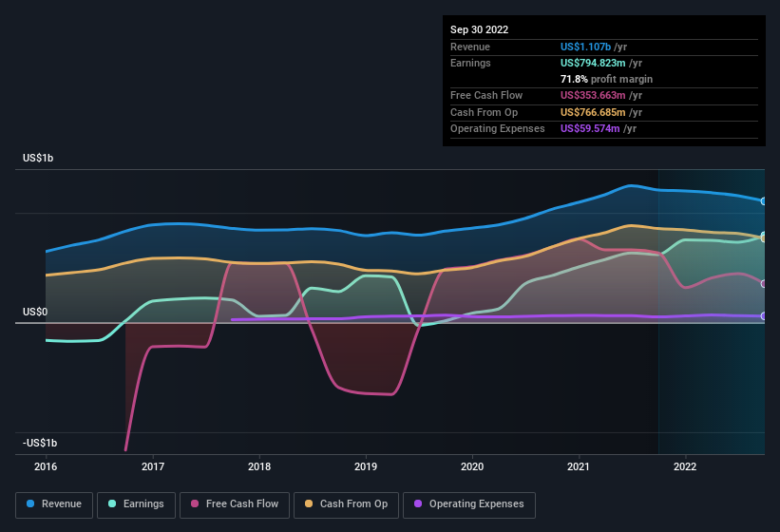The image size is (780, 532).
Task: Click the US$766.685m cash from op value
Action: (593, 112)
